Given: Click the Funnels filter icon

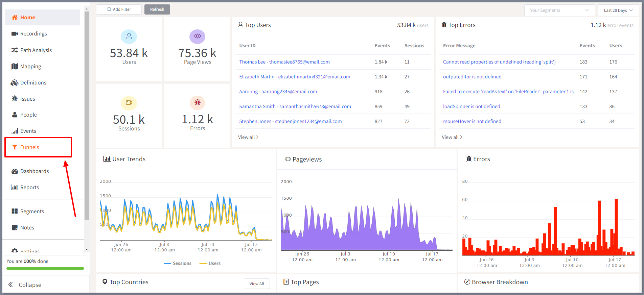Looking at the screenshot, I should [x=15, y=147].
